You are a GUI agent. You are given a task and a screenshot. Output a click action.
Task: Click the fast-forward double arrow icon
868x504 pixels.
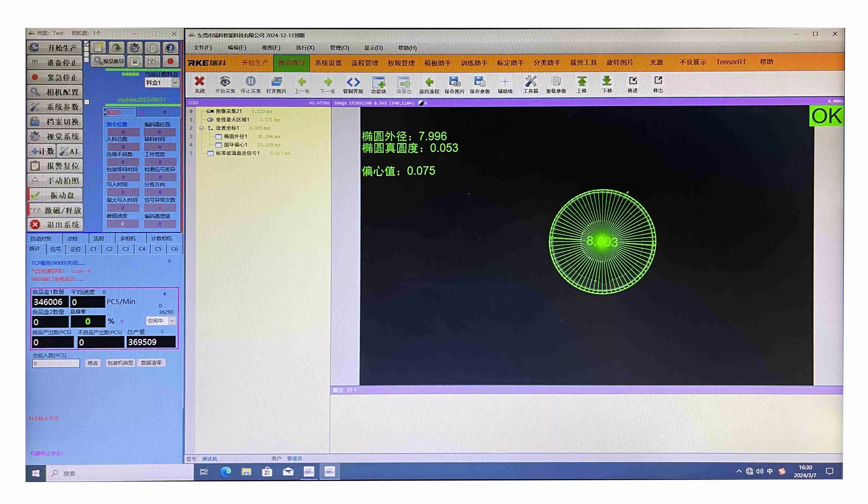tap(152, 62)
